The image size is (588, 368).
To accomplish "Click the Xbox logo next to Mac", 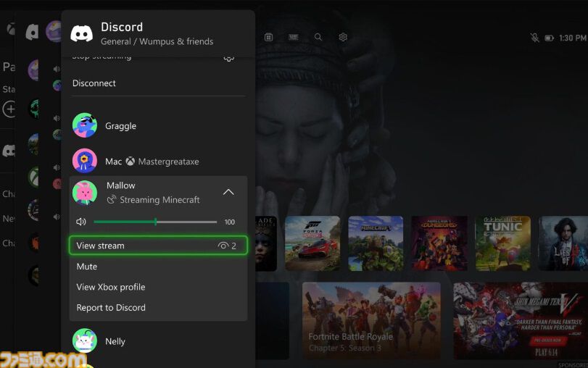I will [130, 162].
